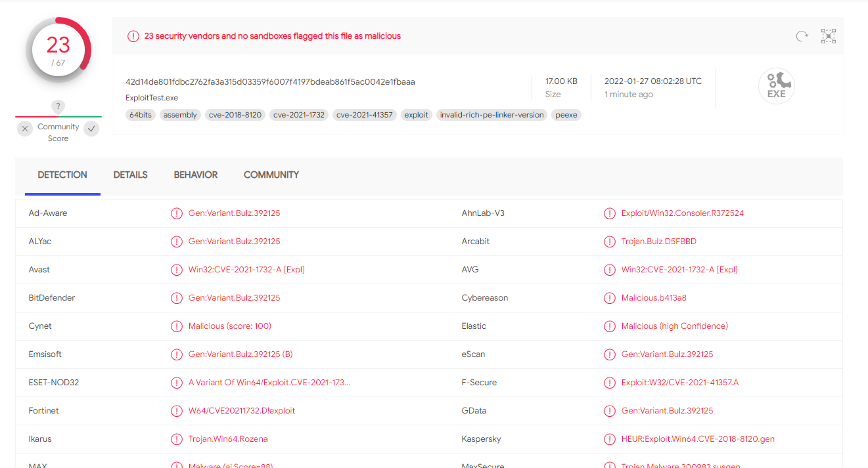Screen dimensions: 868x468
Task: Click the alert icon beside Avast detection
Action: pyautogui.click(x=177, y=270)
